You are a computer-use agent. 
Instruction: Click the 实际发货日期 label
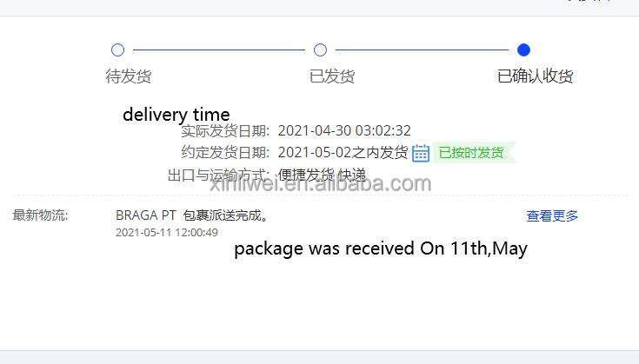(x=225, y=130)
